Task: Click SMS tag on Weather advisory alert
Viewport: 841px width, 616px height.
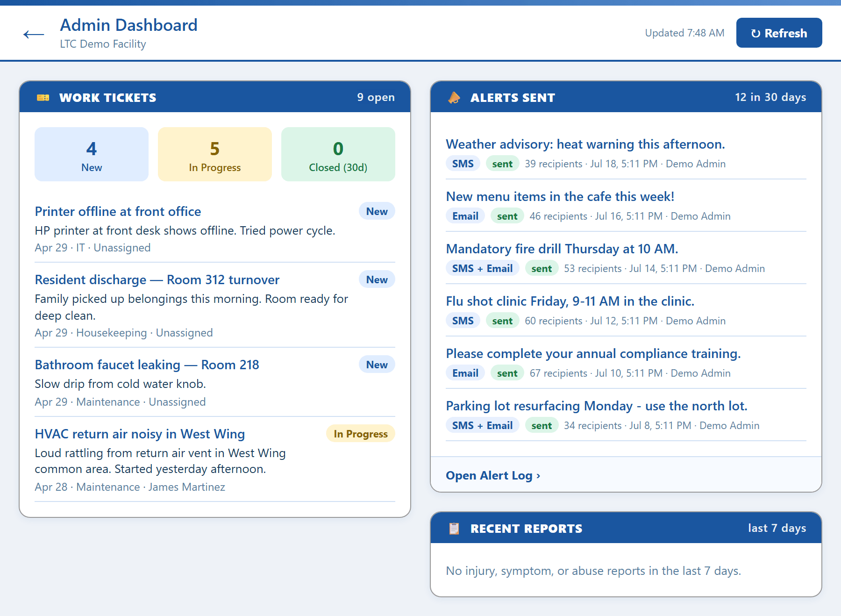Action: (x=463, y=164)
